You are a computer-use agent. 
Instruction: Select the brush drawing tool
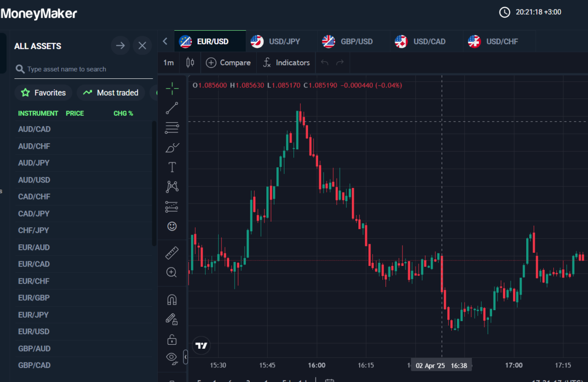[x=172, y=148]
